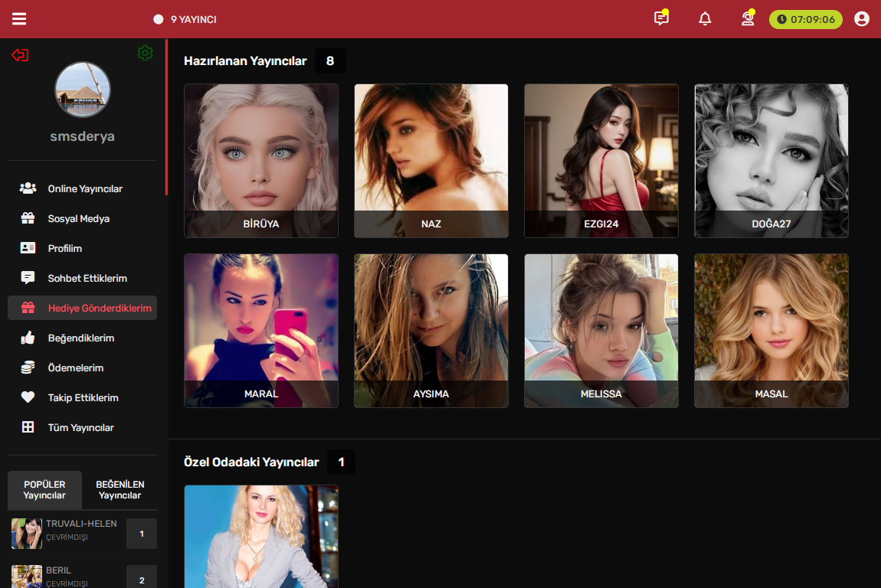The height and width of the screenshot is (588, 881).
Task: Open Online Yayıncılar menu item
Action: (x=84, y=188)
